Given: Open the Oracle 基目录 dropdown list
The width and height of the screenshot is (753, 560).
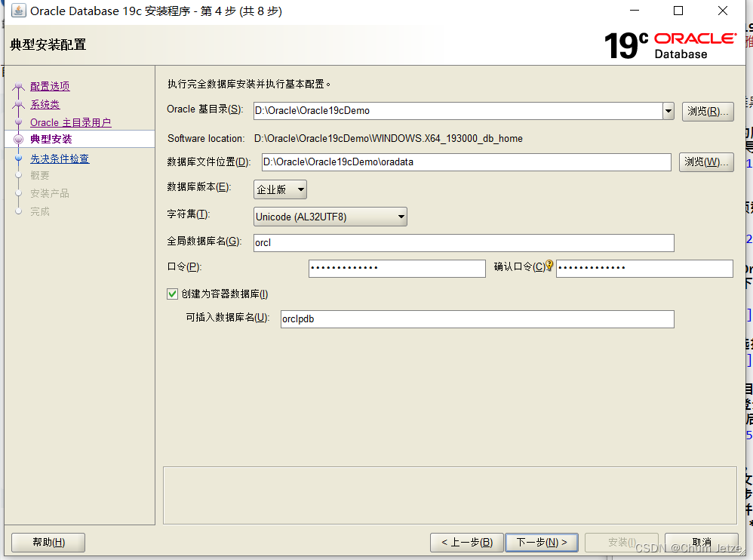Looking at the screenshot, I should point(667,111).
